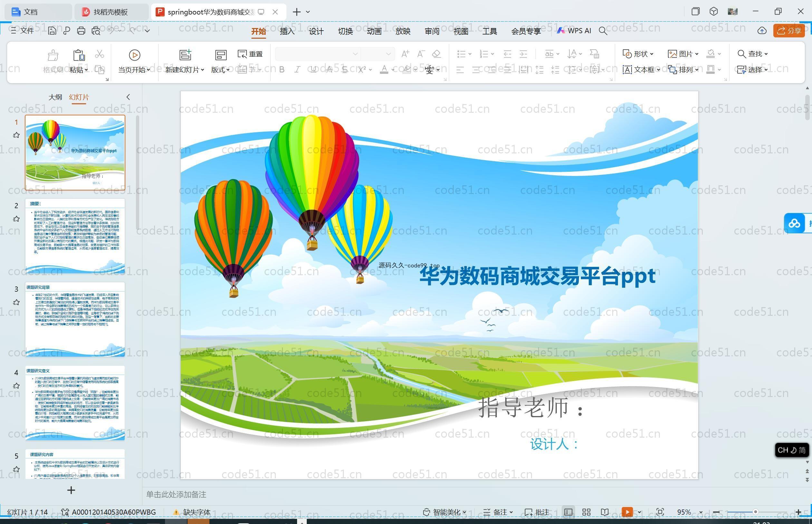
Task: Click Find (查找) button
Action: pyautogui.click(x=752, y=54)
